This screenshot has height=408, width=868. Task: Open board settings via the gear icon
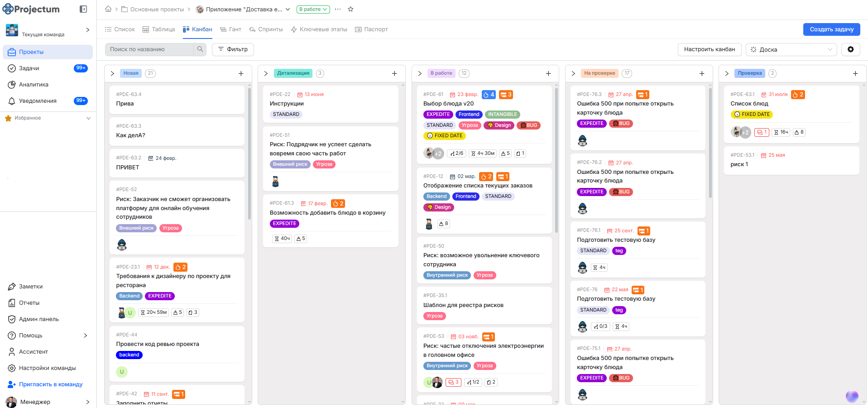pos(851,49)
